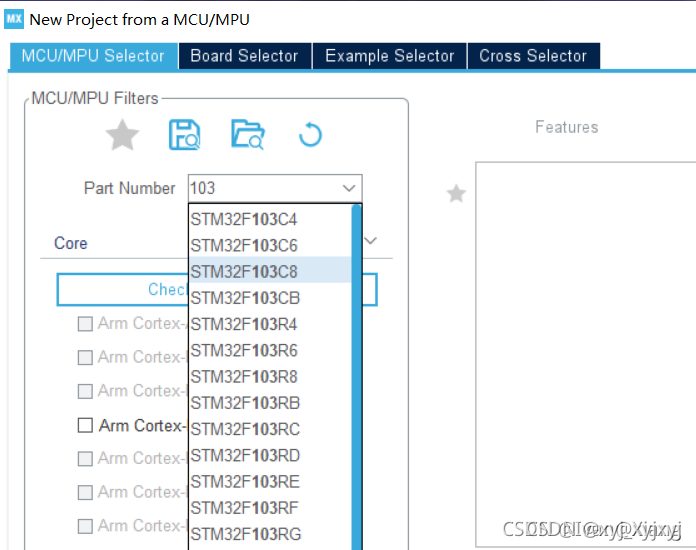Image resolution: width=696 pixels, height=550 pixels.
Task: Tick the fifth Arm Cortex checkbox
Action: pyautogui.click(x=85, y=459)
